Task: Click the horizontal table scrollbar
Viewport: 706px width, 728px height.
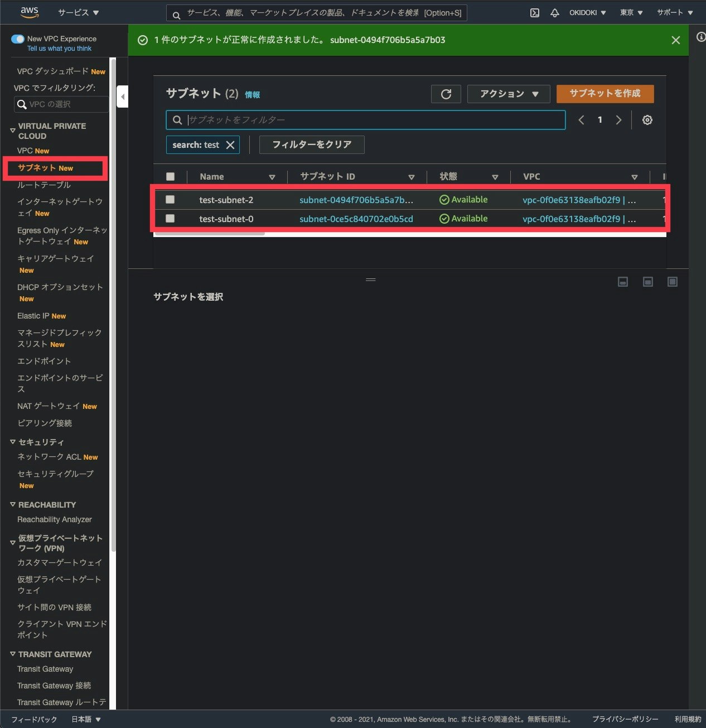Action: (x=209, y=234)
